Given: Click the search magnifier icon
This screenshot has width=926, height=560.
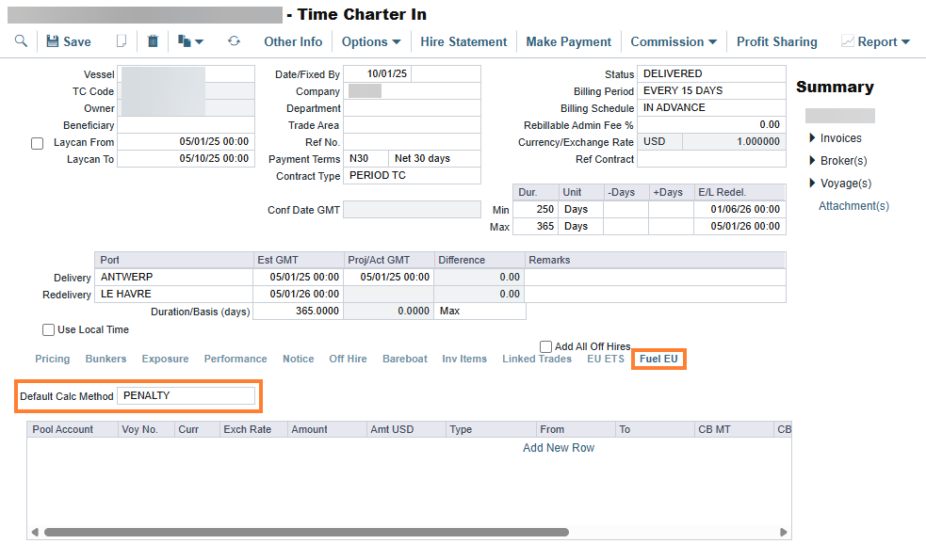Looking at the screenshot, I should (21, 41).
